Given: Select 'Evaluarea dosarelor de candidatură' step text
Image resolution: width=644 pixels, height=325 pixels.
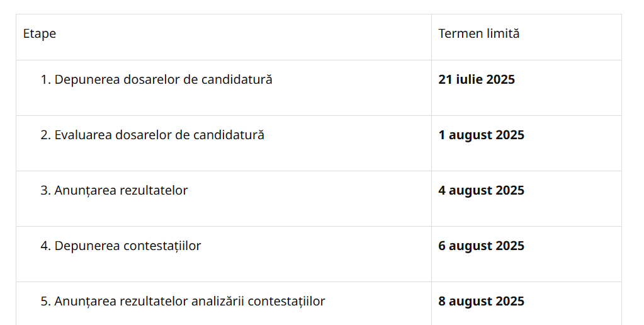Looking at the screenshot, I should tap(159, 135).
